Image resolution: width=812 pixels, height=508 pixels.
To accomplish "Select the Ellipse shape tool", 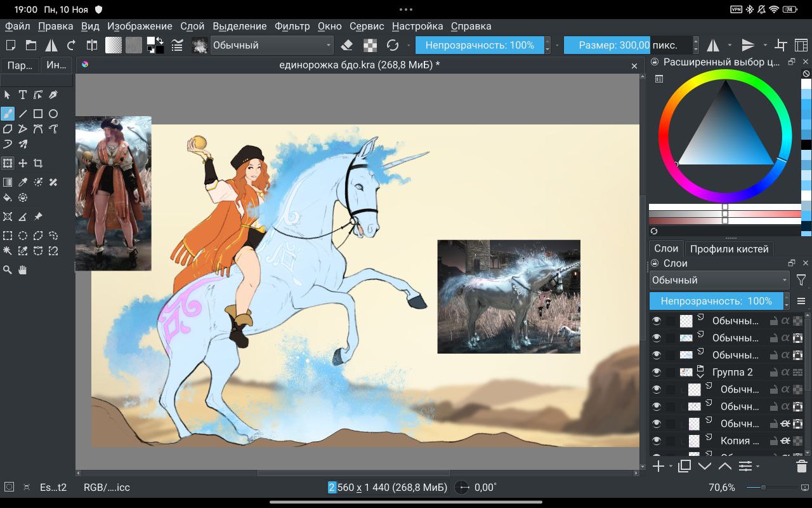I will coord(53,114).
